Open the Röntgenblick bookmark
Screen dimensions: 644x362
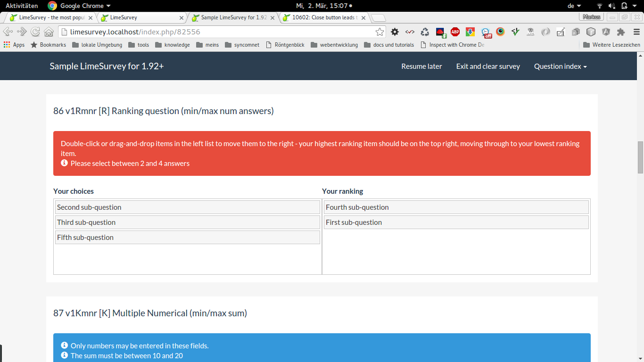(x=285, y=45)
